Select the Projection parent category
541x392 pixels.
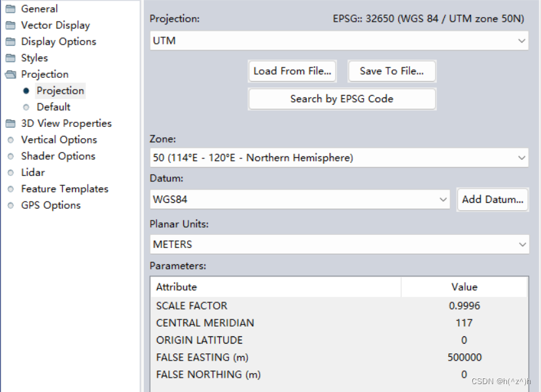pyautogui.click(x=45, y=74)
